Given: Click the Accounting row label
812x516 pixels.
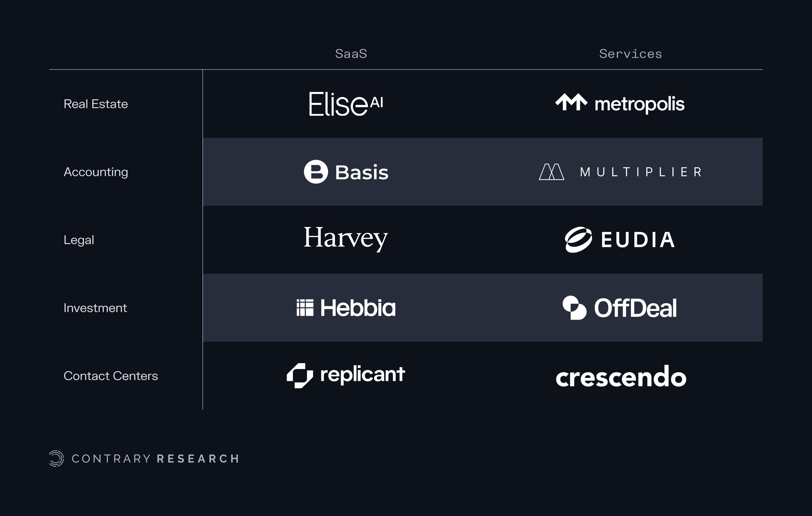Looking at the screenshot, I should click(x=96, y=172).
